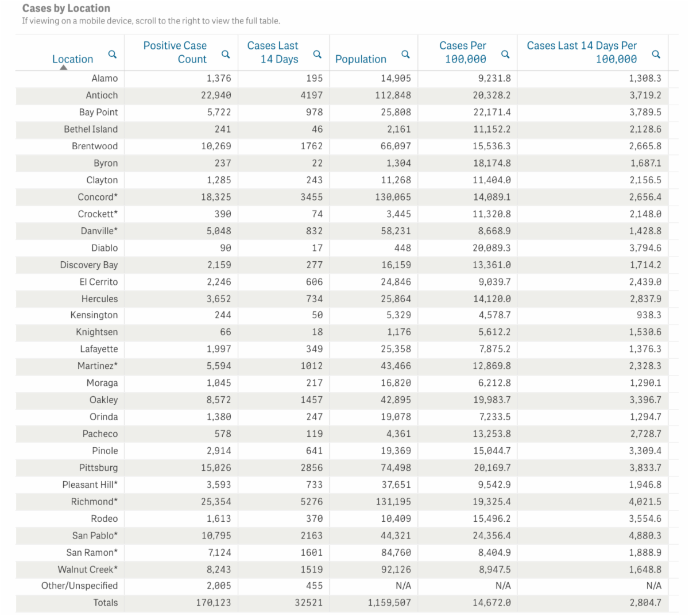Sort by Cases Last 14 Days header

coord(273,52)
